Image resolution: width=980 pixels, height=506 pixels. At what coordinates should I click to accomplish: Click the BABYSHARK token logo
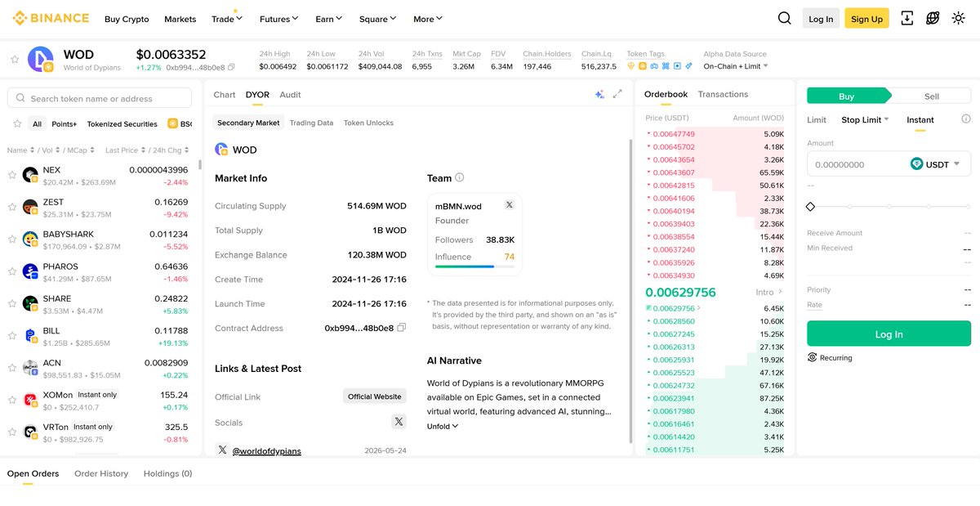click(x=30, y=239)
